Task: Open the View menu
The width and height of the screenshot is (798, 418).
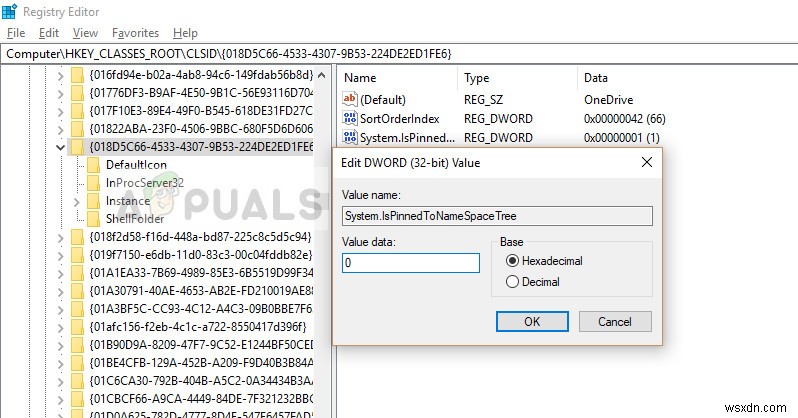Action: [86, 33]
